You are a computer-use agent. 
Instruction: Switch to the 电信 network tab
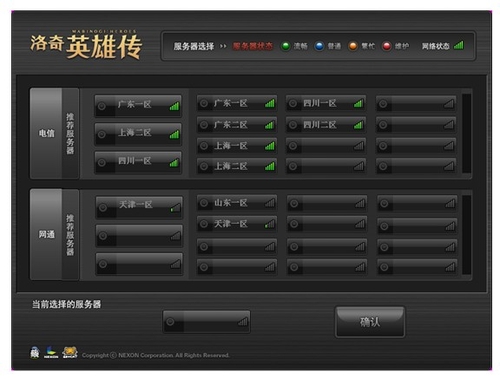pos(46,133)
